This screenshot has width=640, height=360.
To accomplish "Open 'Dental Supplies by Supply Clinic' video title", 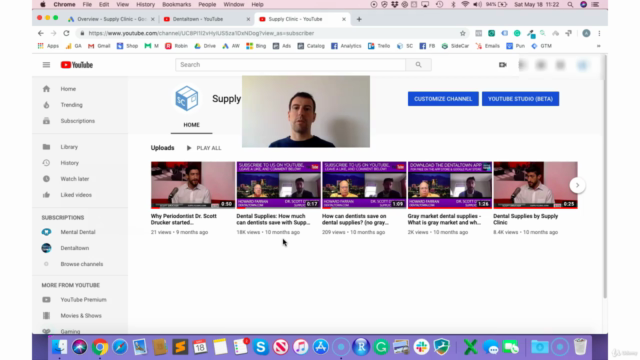I will [x=526, y=219].
